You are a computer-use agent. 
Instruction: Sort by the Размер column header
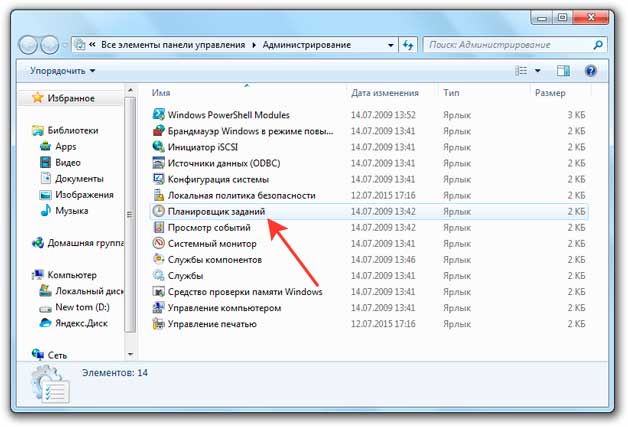[x=550, y=93]
